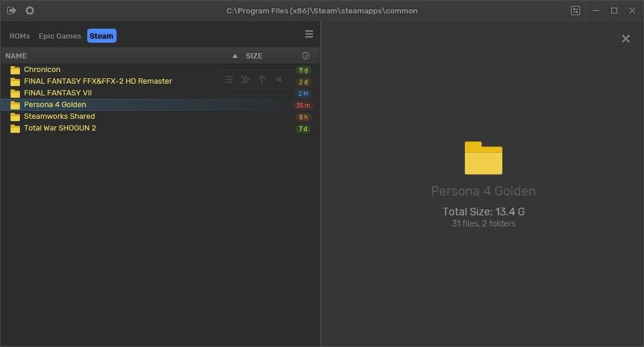Open the Epic Games tab
The width and height of the screenshot is (644, 347).
(x=59, y=36)
